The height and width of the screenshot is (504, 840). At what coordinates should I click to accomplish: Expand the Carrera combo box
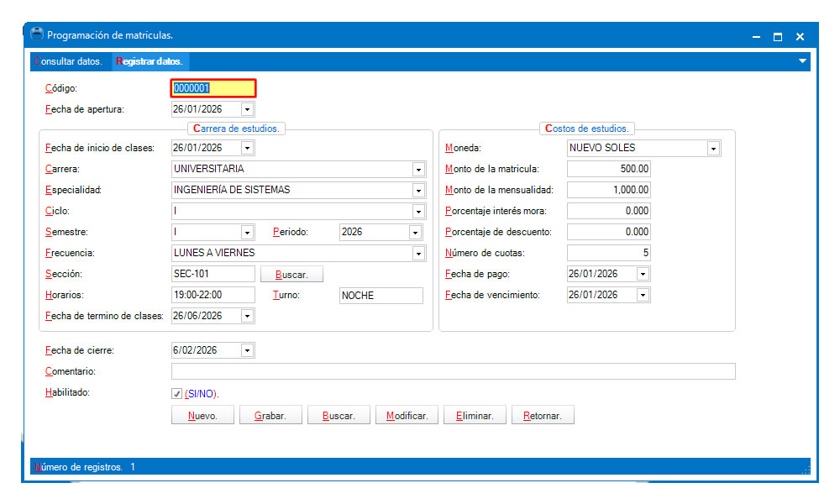[x=418, y=169]
